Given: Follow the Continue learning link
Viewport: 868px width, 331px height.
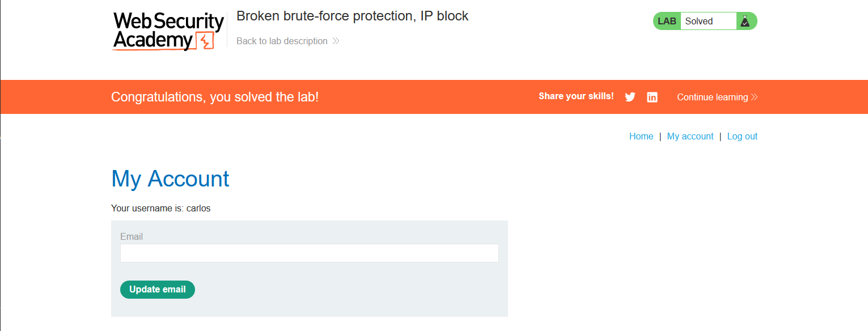Looking at the screenshot, I should tap(712, 97).
